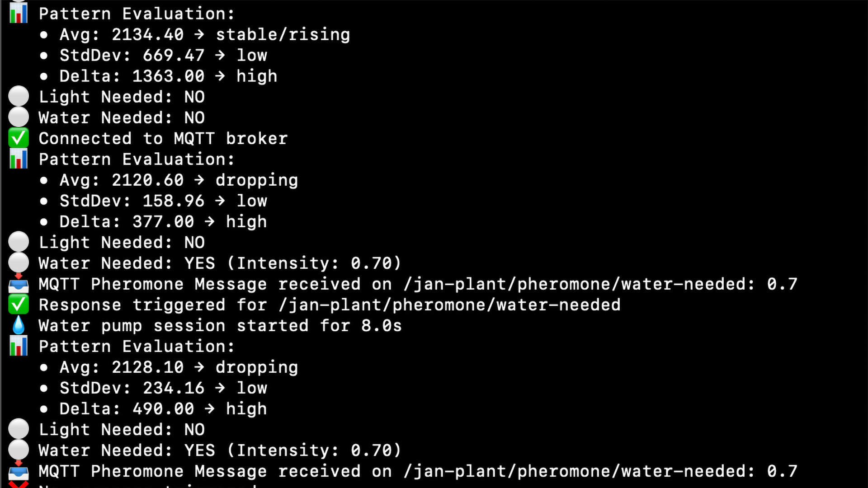This screenshot has height=488, width=868.
Task: Click the 'Avg: 2128.10 → dropping' line
Action: click(179, 367)
